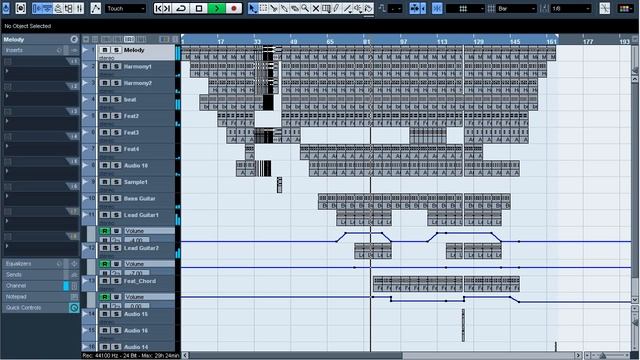
Task: Go to previous marker
Action: tap(158, 8)
